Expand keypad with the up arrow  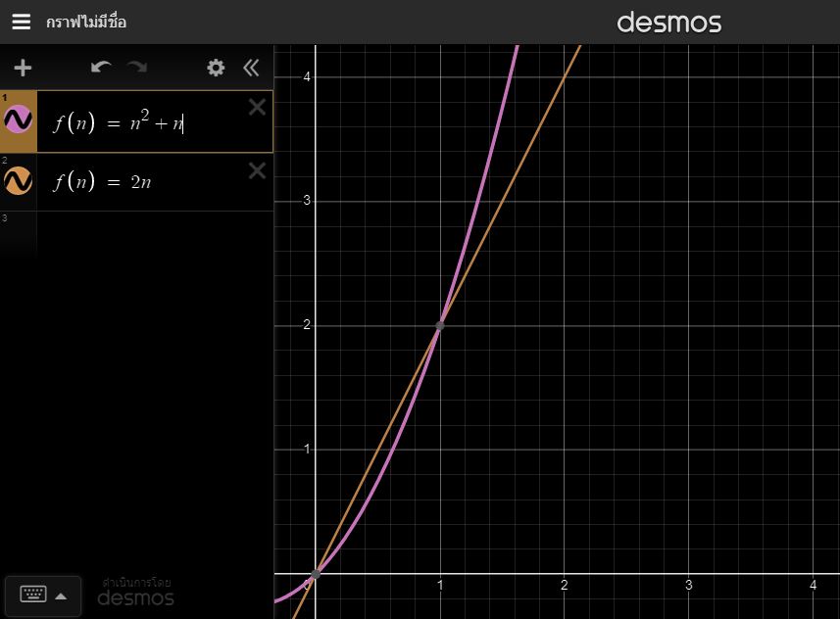click(61, 595)
